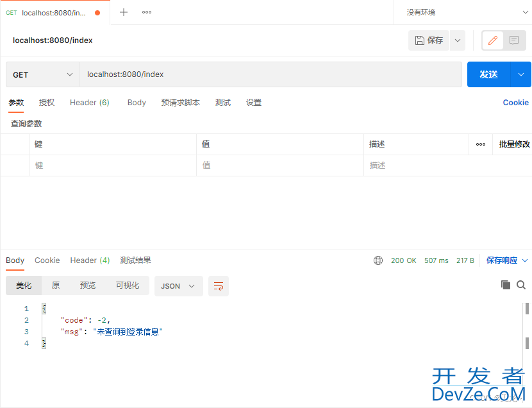Open the response Header (4) tab

(x=90, y=260)
